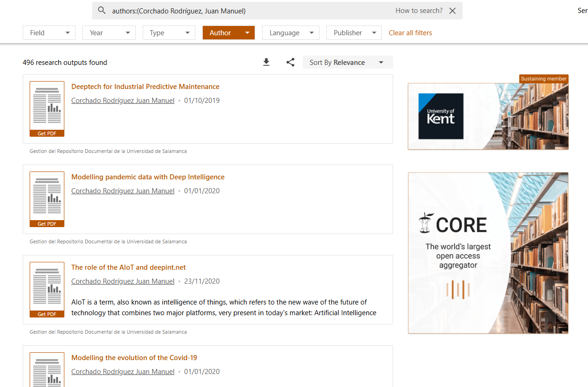Click the AIoT abstract text snippet
588x387 pixels.
tap(224, 307)
